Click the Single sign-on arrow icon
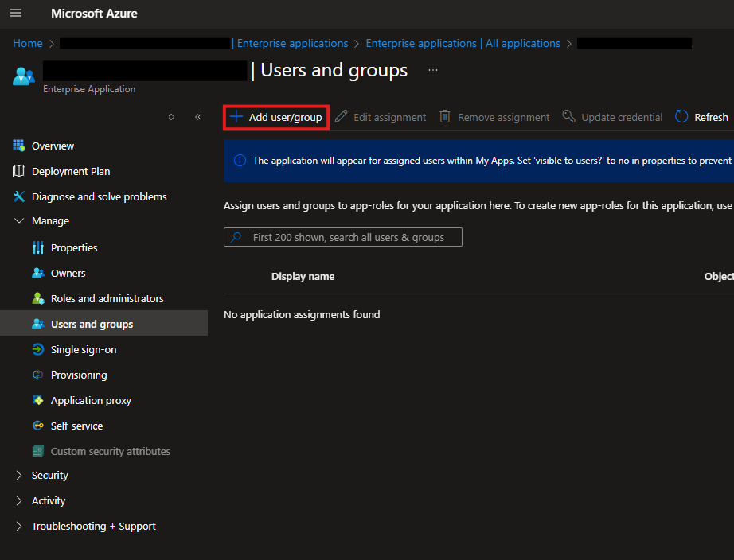734x560 pixels. coord(38,349)
